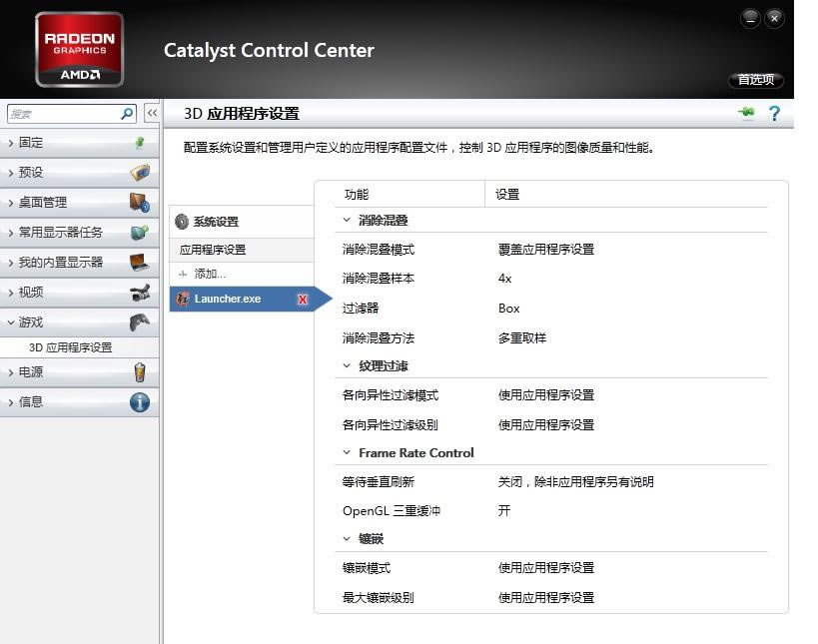Click 添加... to add an application
Viewport: 818px width, 644px height.
click(210, 274)
